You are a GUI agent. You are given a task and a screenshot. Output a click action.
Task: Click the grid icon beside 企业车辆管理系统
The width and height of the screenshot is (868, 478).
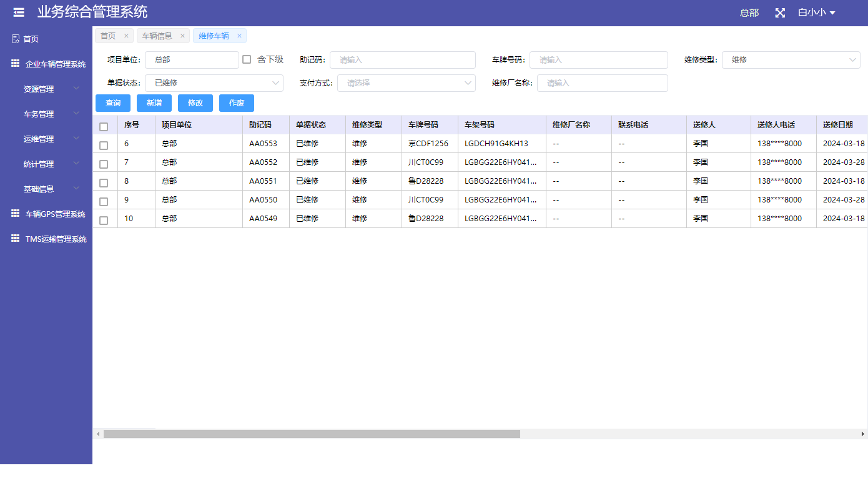click(x=16, y=64)
